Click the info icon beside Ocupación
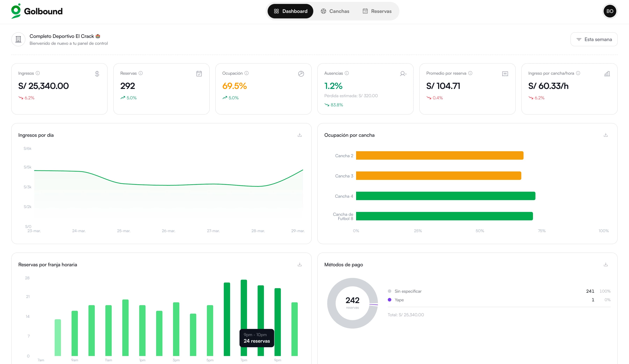This screenshot has height=364, width=629. pyautogui.click(x=246, y=73)
